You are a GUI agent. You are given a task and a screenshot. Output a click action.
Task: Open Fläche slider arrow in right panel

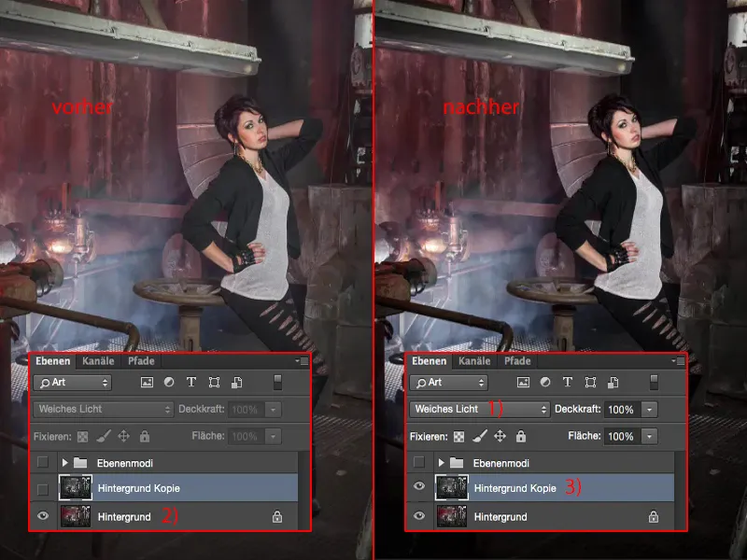650,436
